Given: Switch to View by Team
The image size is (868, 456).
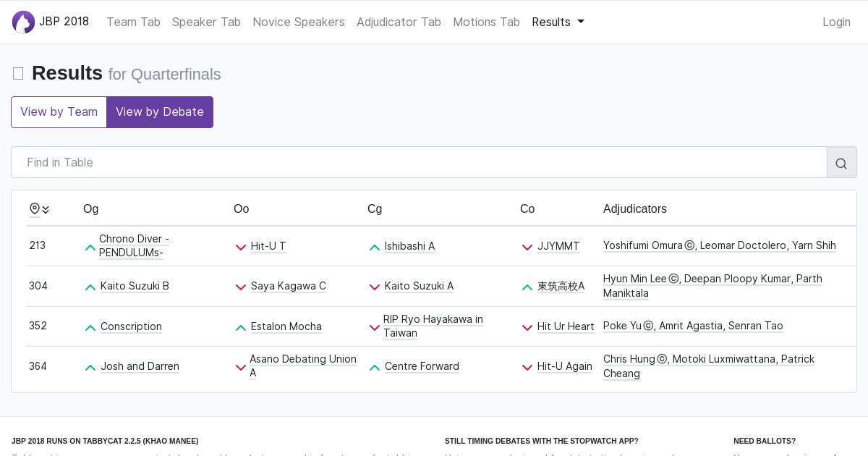Looking at the screenshot, I should (x=59, y=112).
